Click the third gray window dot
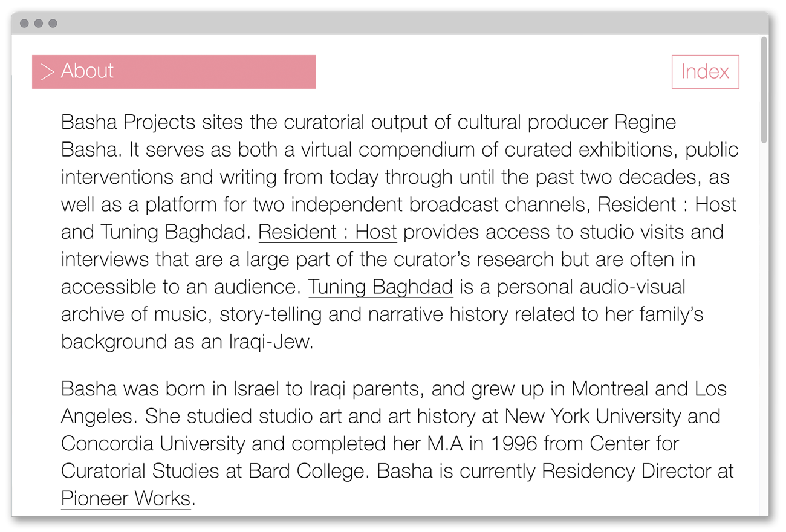The width and height of the screenshot is (786, 532). (53, 24)
